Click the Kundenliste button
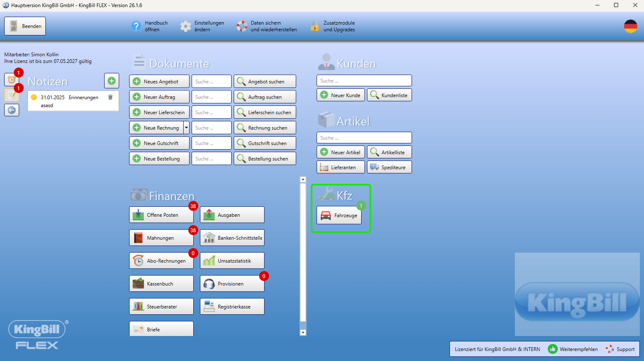The height and width of the screenshot is (361, 644). coord(389,95)
